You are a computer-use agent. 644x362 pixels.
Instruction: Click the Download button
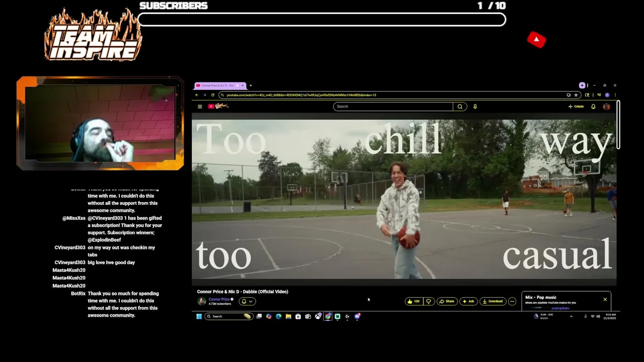click(x=492, y=301)
